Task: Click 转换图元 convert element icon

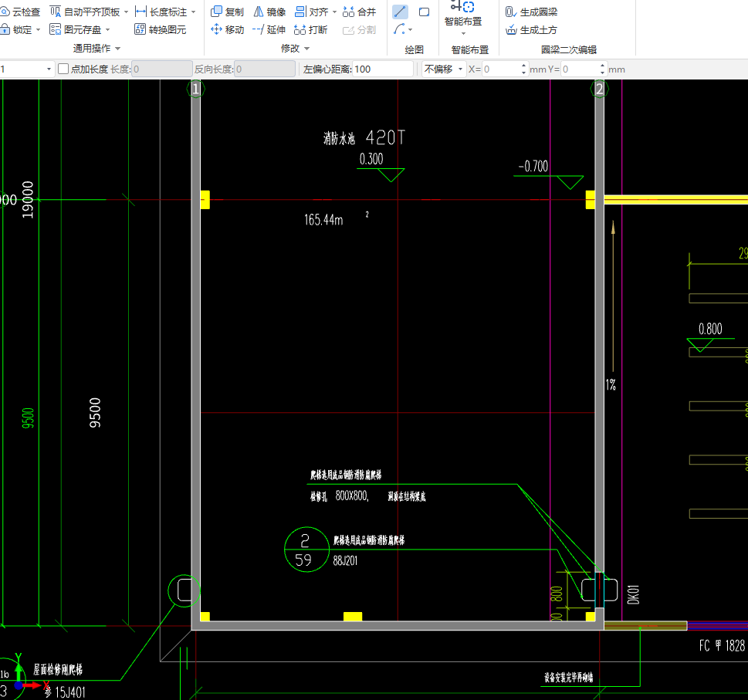Action: [x=140, y=29]
